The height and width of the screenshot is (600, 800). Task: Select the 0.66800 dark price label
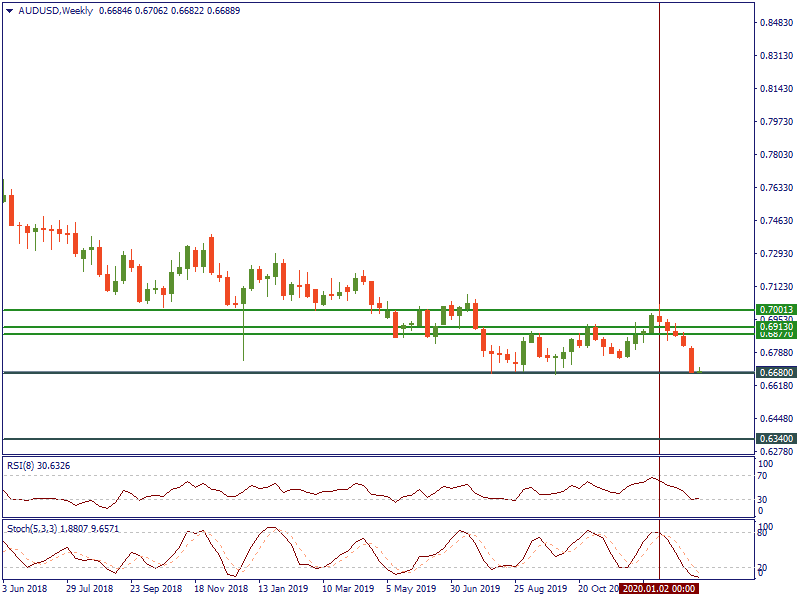[775, 372]
